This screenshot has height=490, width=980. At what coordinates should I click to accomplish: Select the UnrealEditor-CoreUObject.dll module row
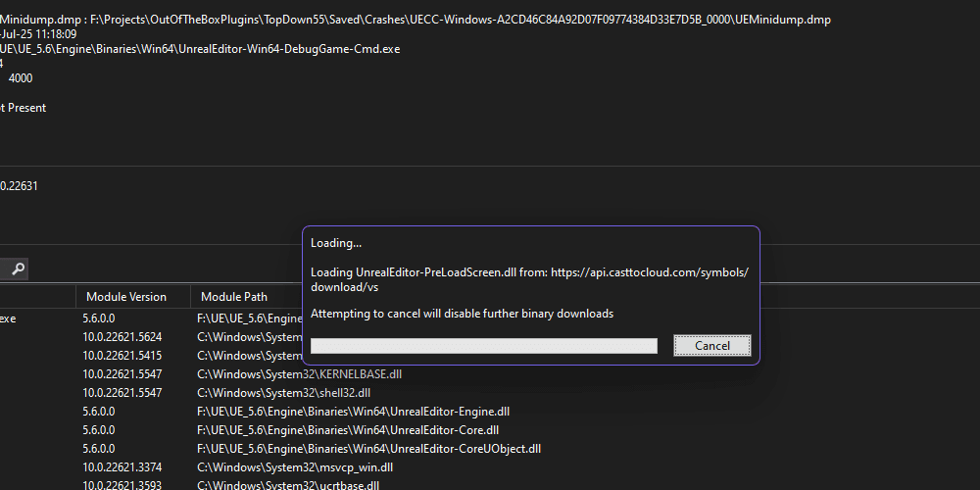[x=368, y=449]
